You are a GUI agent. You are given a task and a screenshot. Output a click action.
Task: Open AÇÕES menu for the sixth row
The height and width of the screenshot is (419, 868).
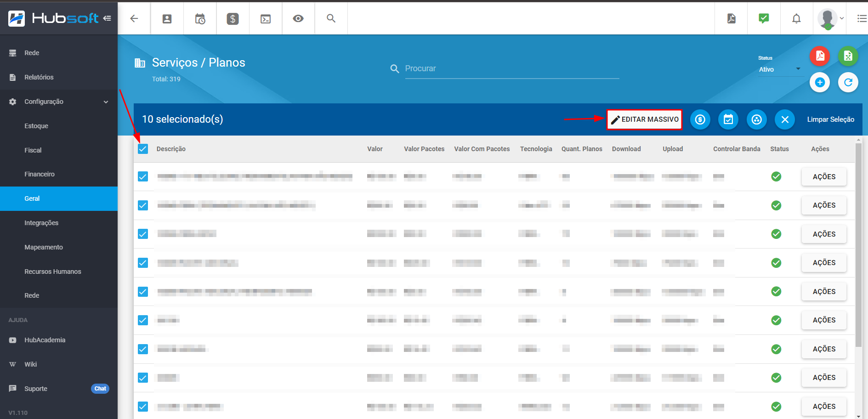(824, 320)
